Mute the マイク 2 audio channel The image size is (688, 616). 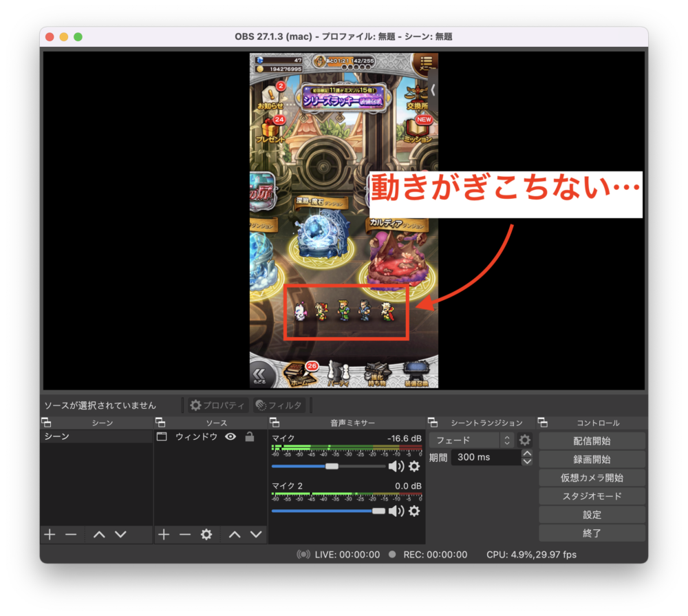[396, 511]
